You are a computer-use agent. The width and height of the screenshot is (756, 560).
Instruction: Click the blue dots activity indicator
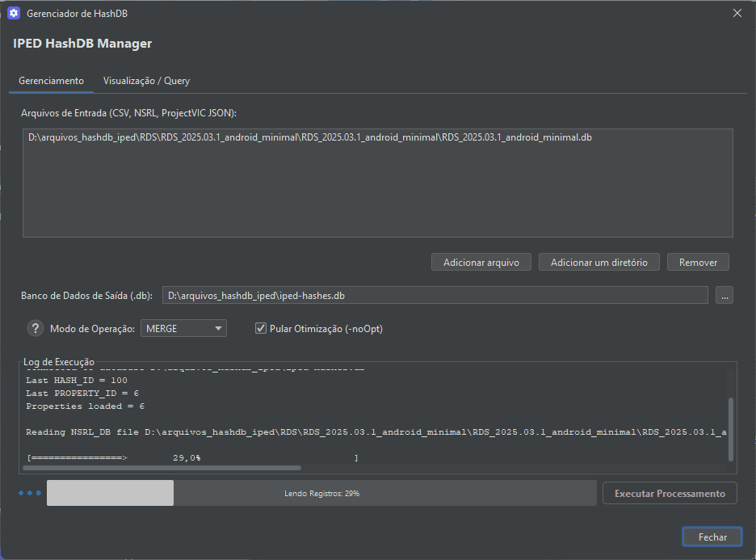(x=28, y=492)
